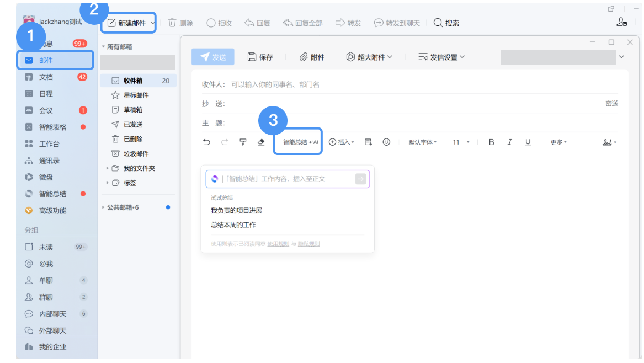Image resolution: width=644 pixels, height=363 pixels.
Task: Open the 默认字体 font dropdown
Action: coord(422,142)
